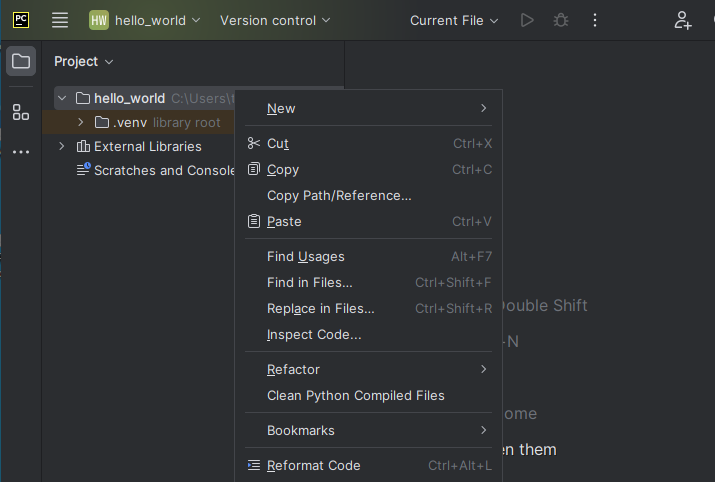Click the Add Collaborator person icon
This screenshot has height=482, width=715.
pyautogui.click(x=683, y=20)
